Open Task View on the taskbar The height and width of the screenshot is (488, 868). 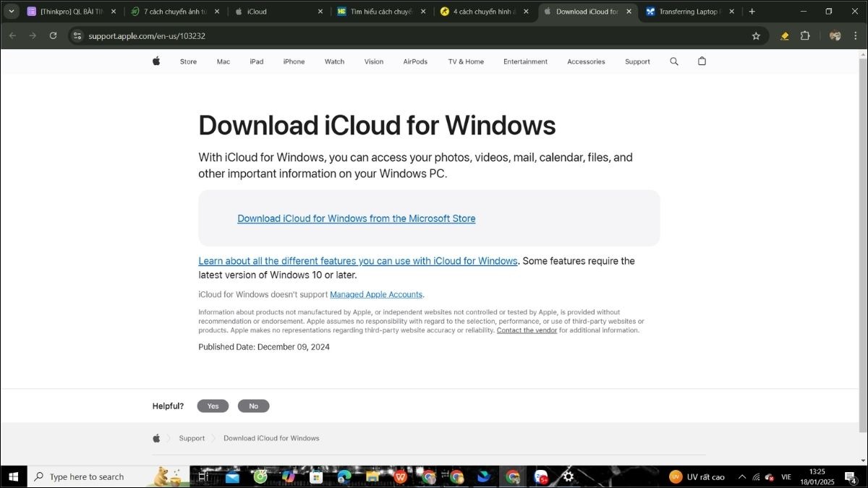(204, 476)
